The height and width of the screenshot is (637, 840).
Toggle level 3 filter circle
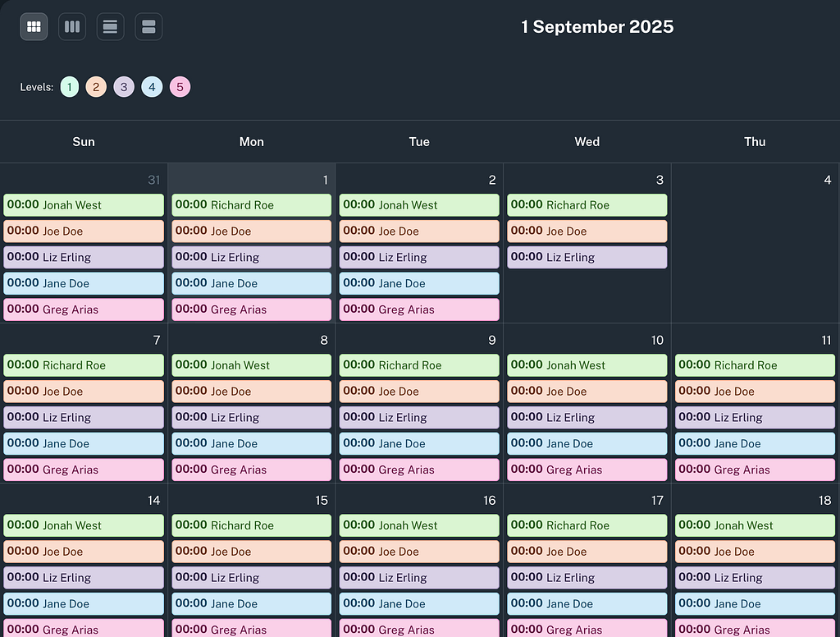(x=124, y=87)
